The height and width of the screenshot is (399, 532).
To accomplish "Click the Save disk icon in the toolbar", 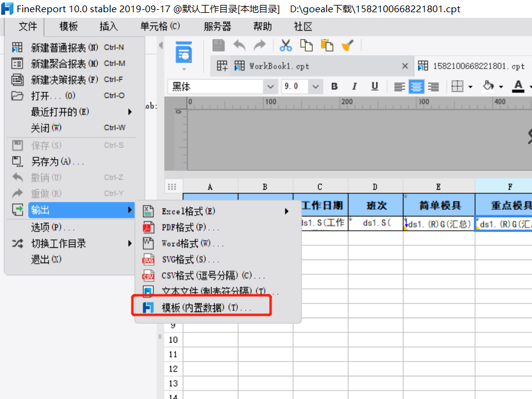I will coord(218,45).
